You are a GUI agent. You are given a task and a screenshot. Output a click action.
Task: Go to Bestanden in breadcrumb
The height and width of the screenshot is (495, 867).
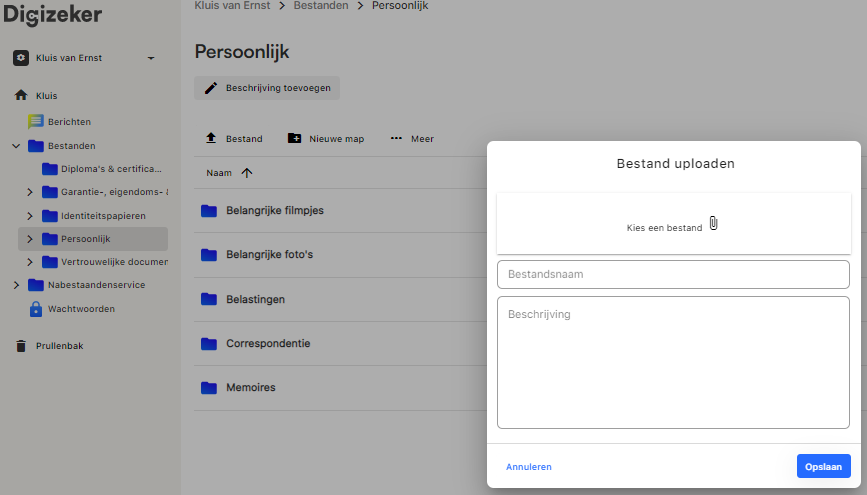click(321, 6)
